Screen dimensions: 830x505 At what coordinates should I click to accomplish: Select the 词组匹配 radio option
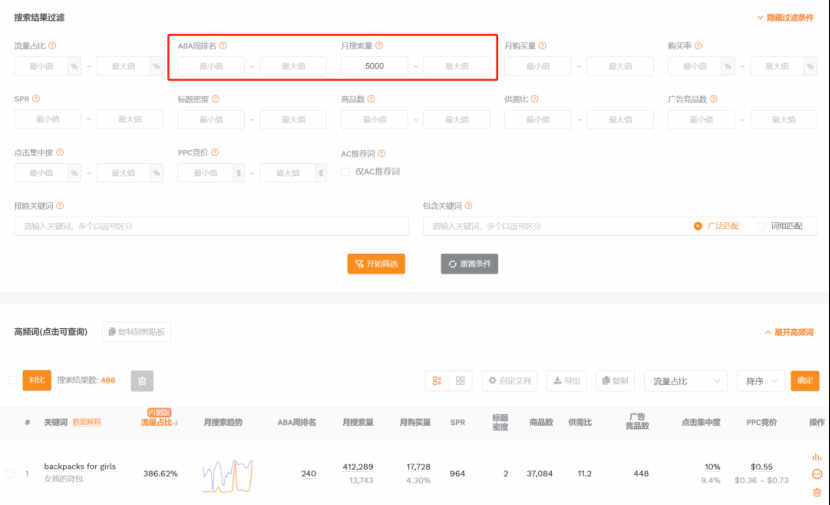[x=761, y=226]
